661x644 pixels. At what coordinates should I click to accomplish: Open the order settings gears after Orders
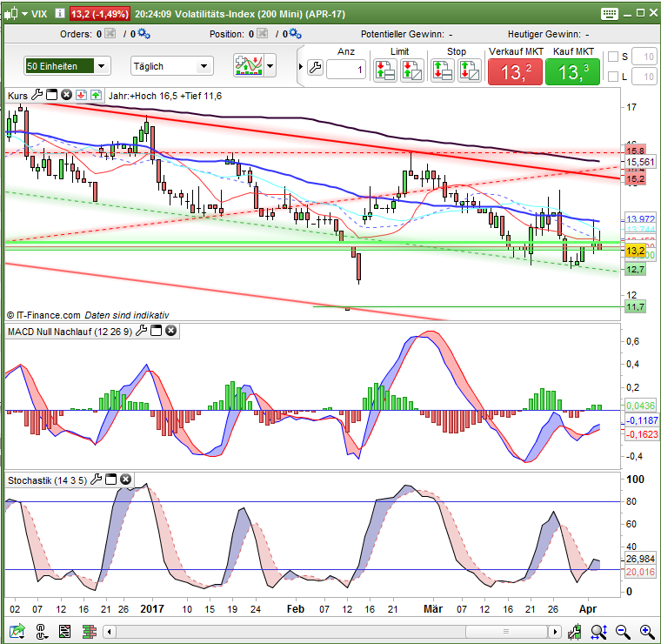144,33
